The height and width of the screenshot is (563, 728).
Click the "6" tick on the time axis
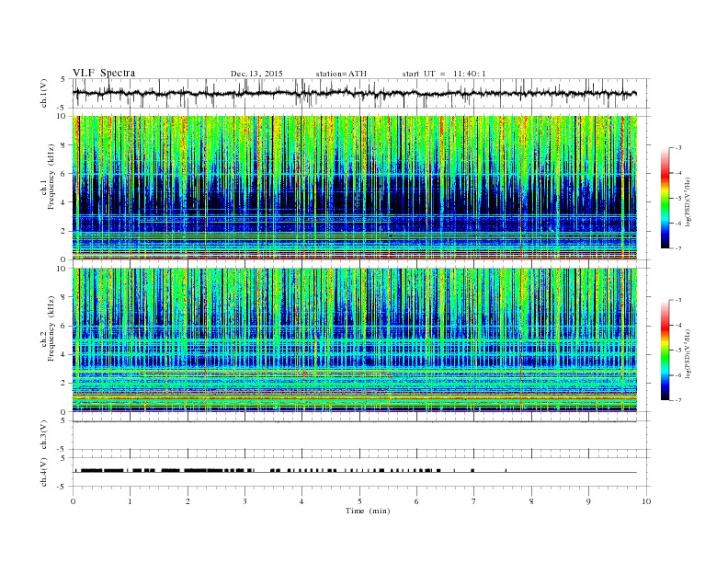(x=416, y=501)
